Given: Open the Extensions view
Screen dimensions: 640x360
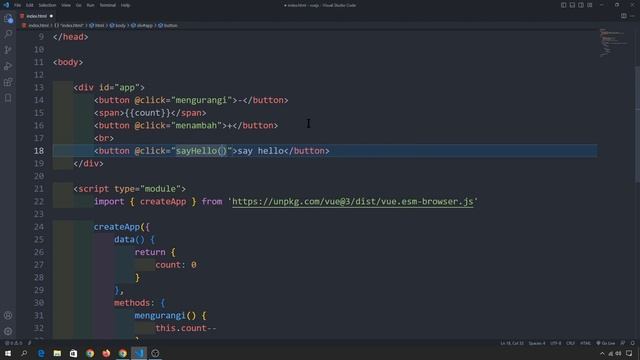Looking at the screenshot, I should pyautogui.click(x=8, y=82).
